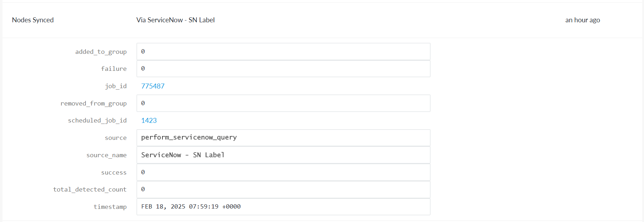Open job ID 775487 link

click(153, 86)
